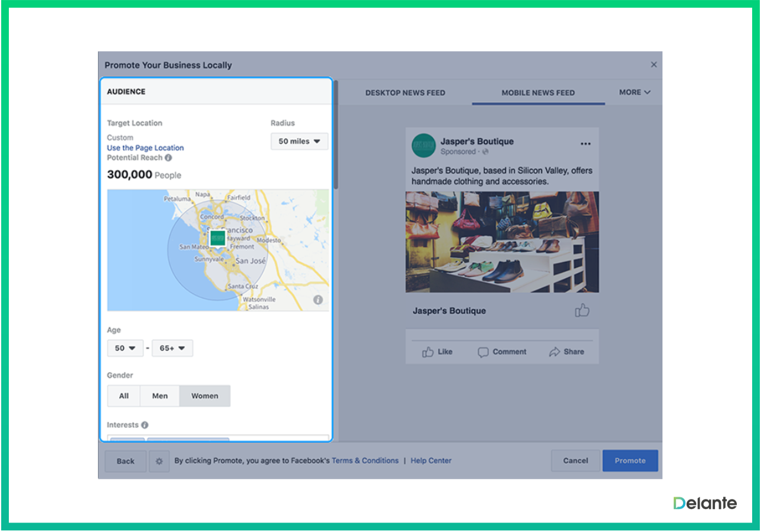Click the Jasper's Boutique page avatar
The height and width of the screenshot is (532, 761).
tap(424, 146)
